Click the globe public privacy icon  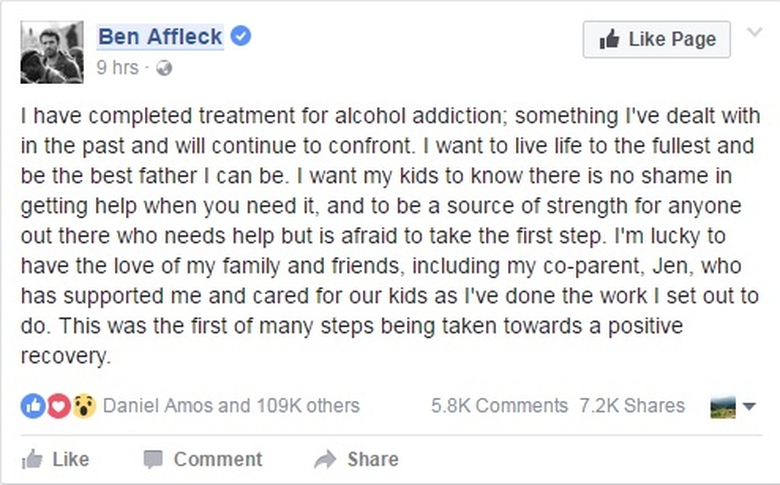point(165,68)
